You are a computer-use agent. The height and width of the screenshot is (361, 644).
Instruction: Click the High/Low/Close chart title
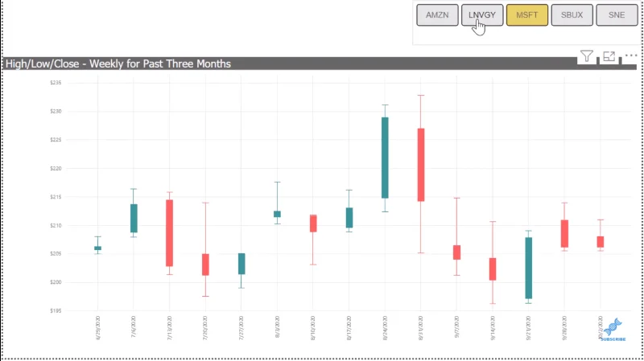point(118,64)
